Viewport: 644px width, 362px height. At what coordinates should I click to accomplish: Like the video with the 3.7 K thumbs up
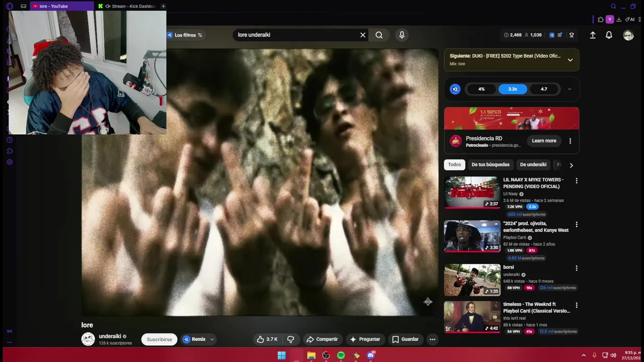coord(267,339)
